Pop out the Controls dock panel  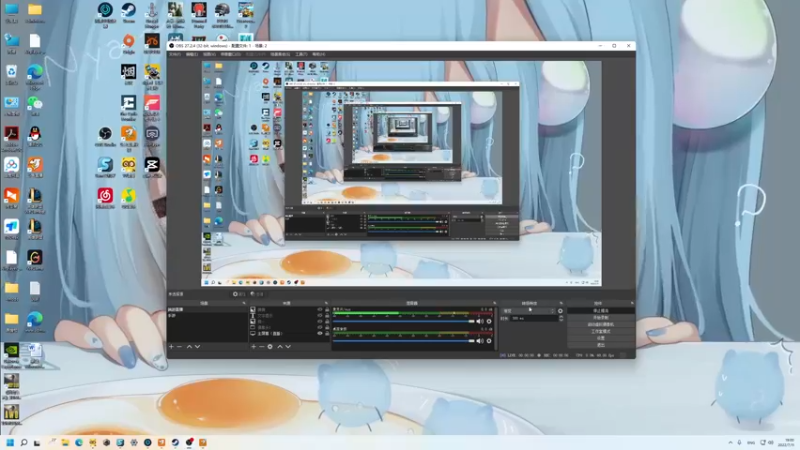[x=633, y=303]
